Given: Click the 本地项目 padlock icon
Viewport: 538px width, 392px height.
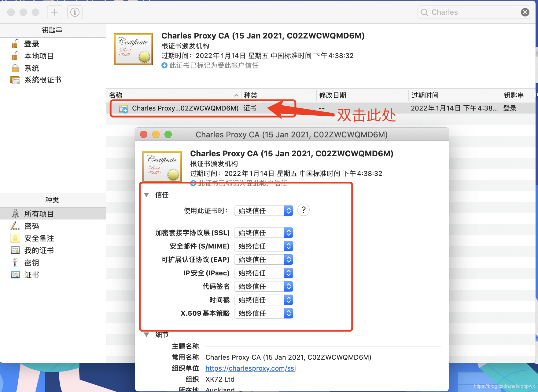Looking at the screenshot, I should point(15,56).
